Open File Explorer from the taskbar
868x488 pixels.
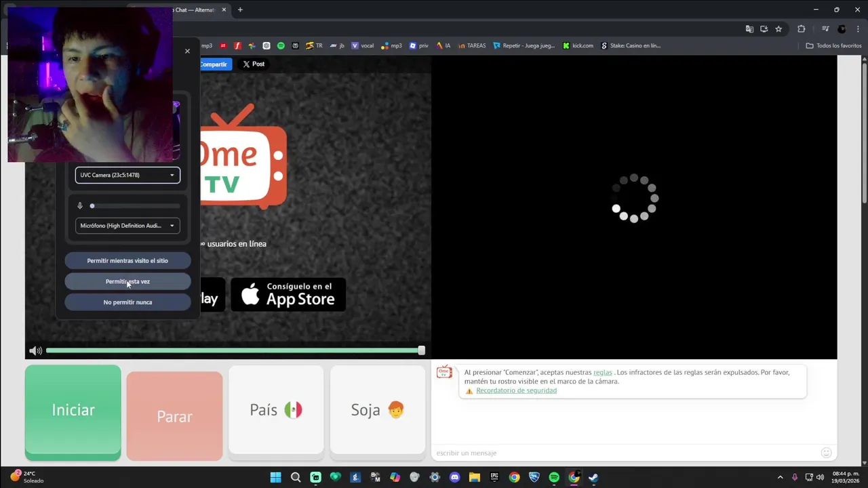pos(474,477)
